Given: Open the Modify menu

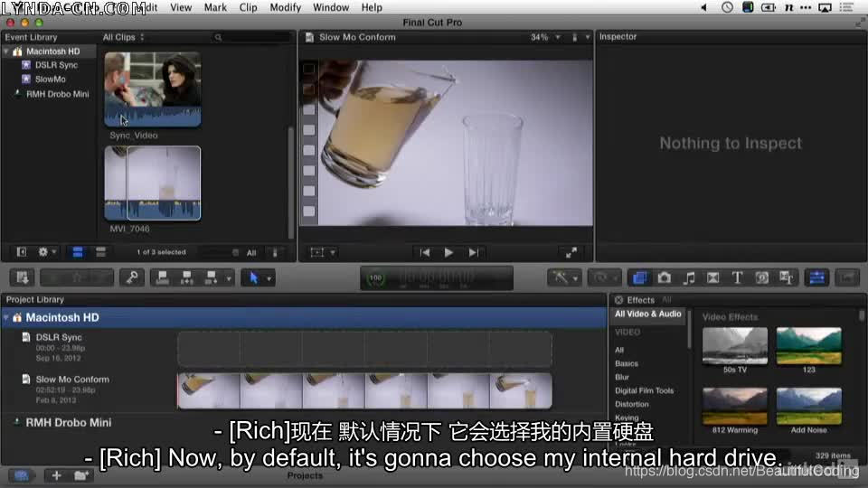Looking at the screenshot, I should coord(285,8).
